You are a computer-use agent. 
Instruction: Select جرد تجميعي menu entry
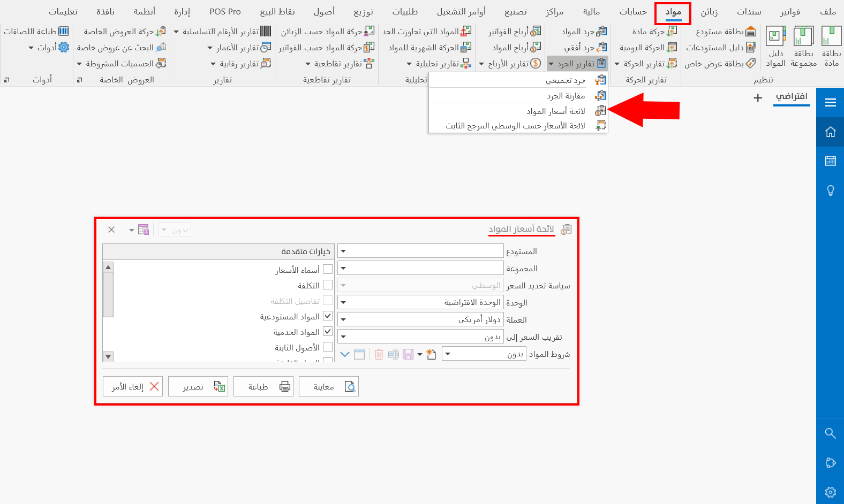(x=518, y=80)
